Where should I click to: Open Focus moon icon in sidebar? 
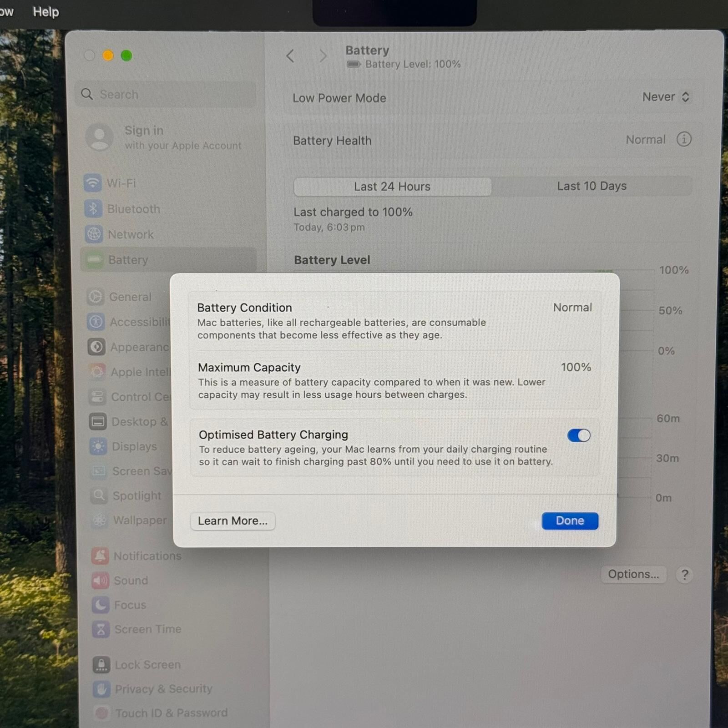coord(101,605)
